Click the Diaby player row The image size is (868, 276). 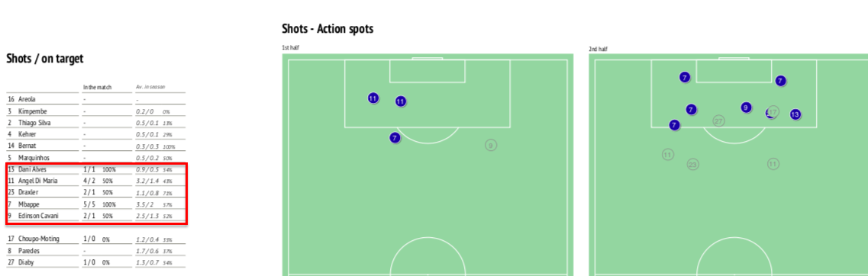pos(95,263)
